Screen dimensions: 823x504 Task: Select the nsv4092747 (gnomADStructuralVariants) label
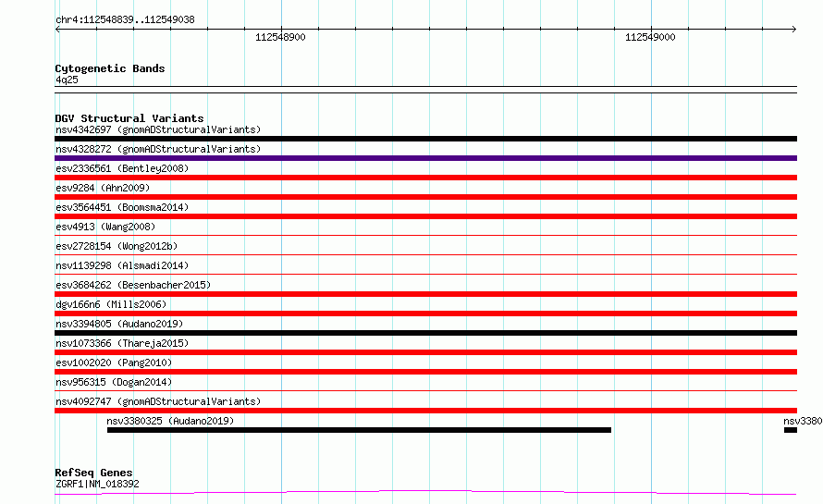(158, 401)
